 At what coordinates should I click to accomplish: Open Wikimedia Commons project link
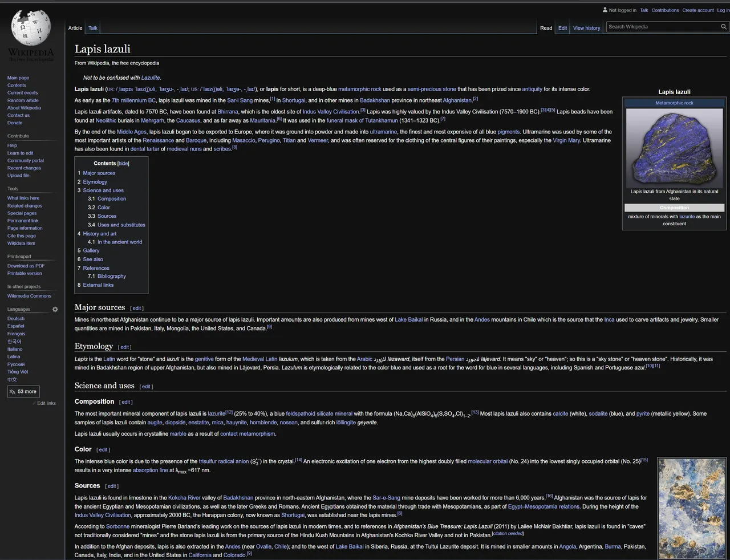click(29, 297)
